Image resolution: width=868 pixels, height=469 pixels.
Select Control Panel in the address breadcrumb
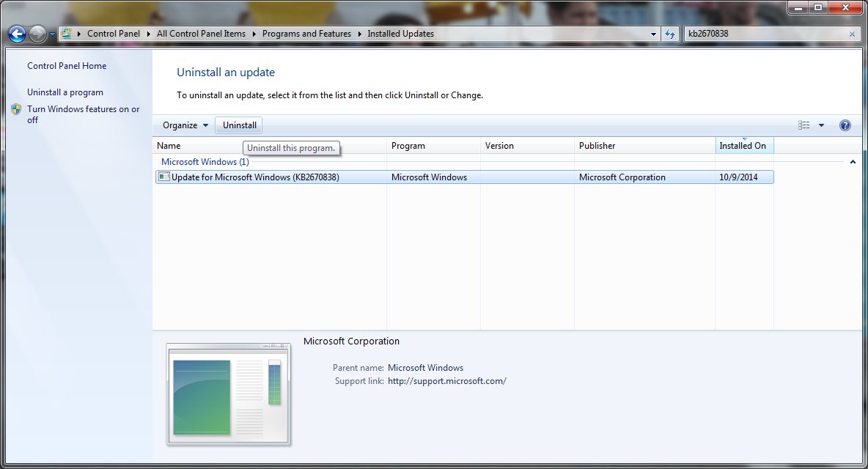(x=114, y=34)
